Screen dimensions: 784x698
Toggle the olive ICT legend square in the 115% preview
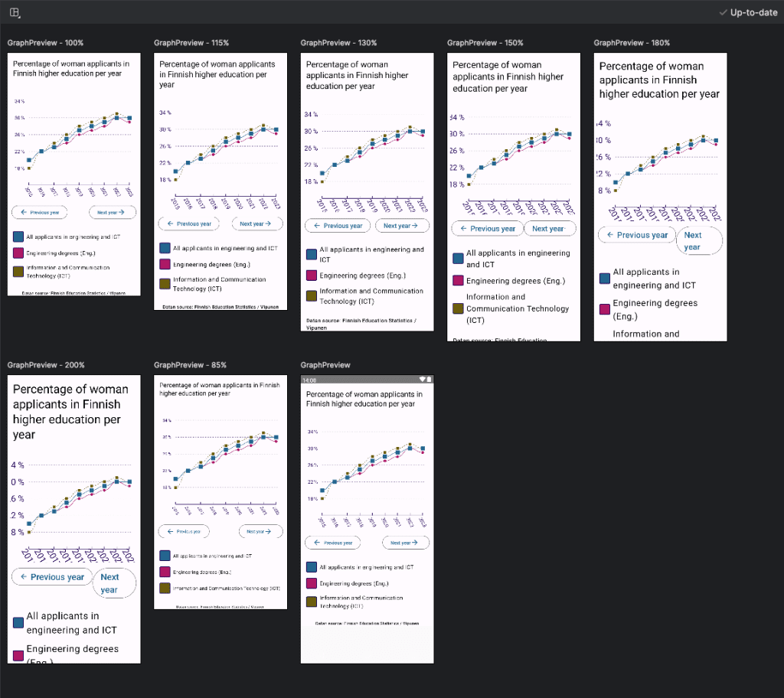(x=165, y=284)
